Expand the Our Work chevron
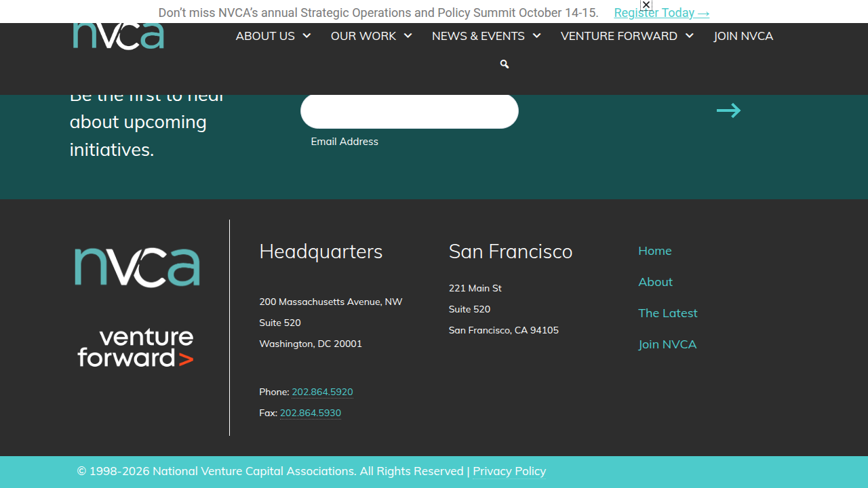This screenshot has width=868, height=488. pyautogui.click(x=408, y=36)
